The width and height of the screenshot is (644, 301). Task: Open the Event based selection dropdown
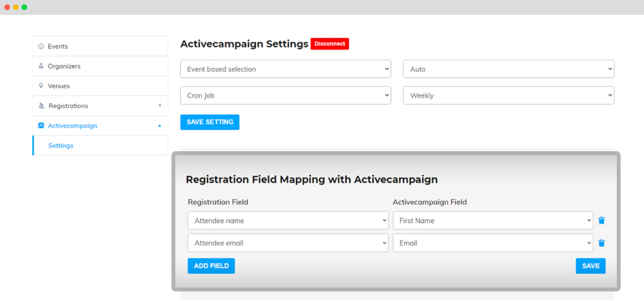pyautogui.click(x=286, y=69)
